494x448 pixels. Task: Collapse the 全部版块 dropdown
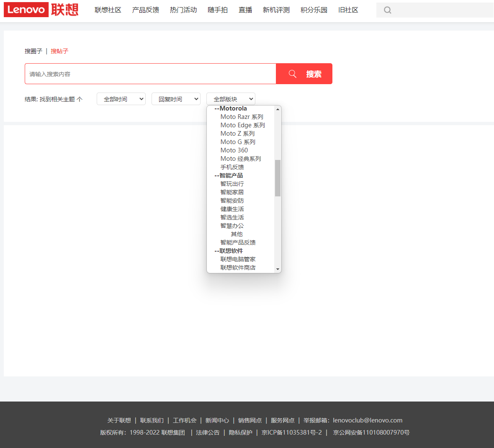click(231, 99)
